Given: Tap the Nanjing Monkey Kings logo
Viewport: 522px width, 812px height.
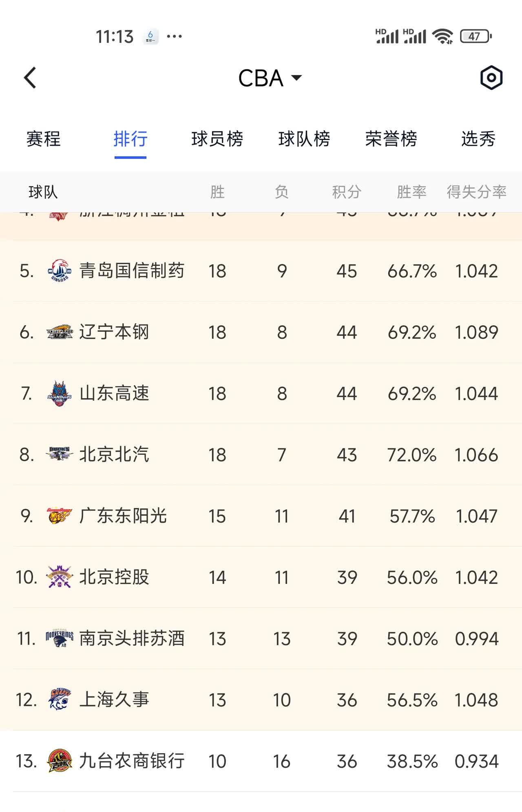Looking at the screenshot, I should 60,638.
